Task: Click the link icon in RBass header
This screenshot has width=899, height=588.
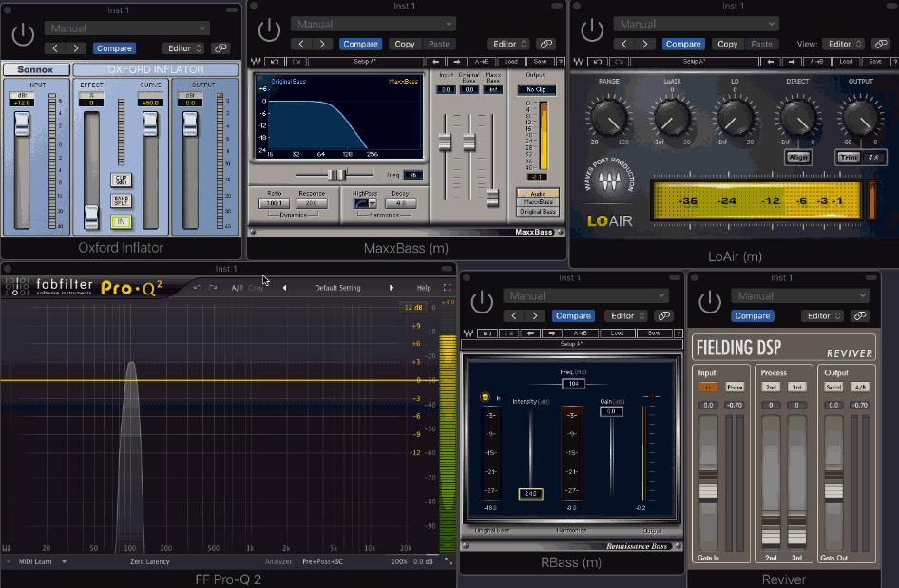Action: tap(663, 315)
